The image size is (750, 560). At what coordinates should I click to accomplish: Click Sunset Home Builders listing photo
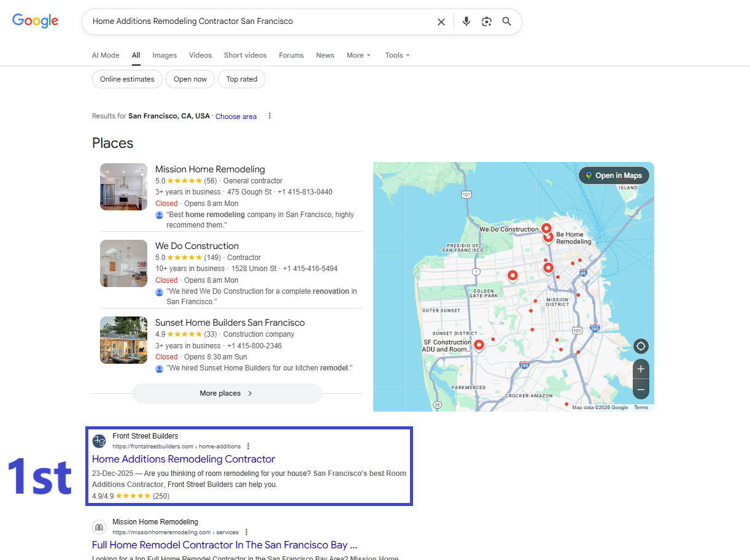coord(123,340)
